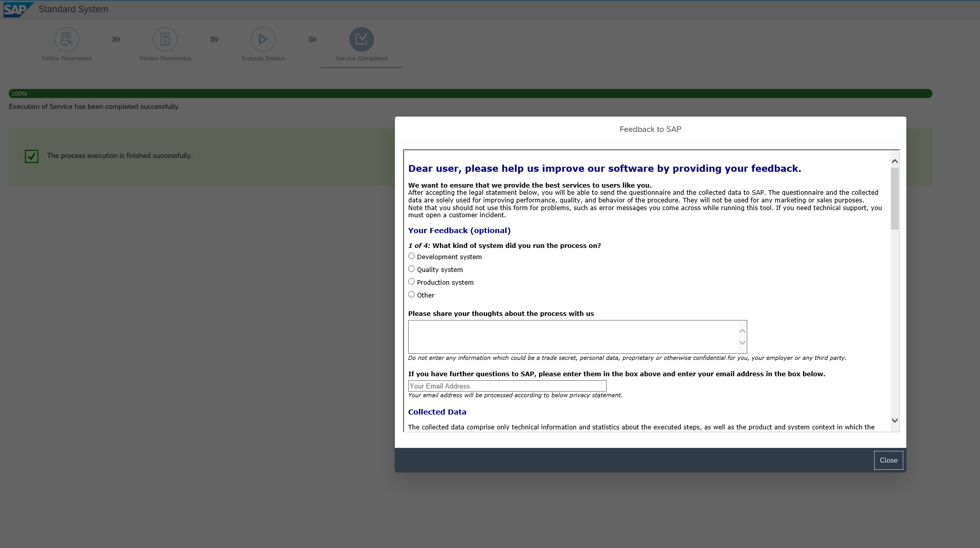Click the thoughts textarea down arrow
This screenshot has height=548, width=980.
(742, 343)
